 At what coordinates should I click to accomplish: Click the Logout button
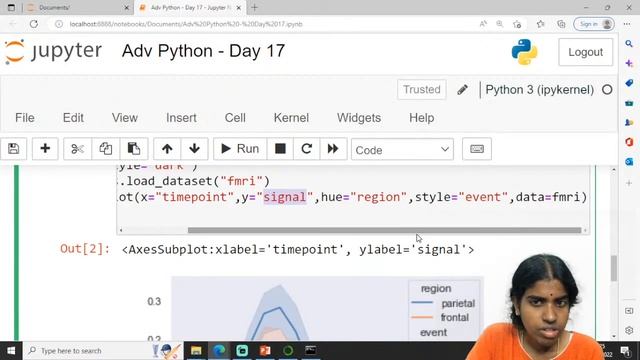(585, 52)
